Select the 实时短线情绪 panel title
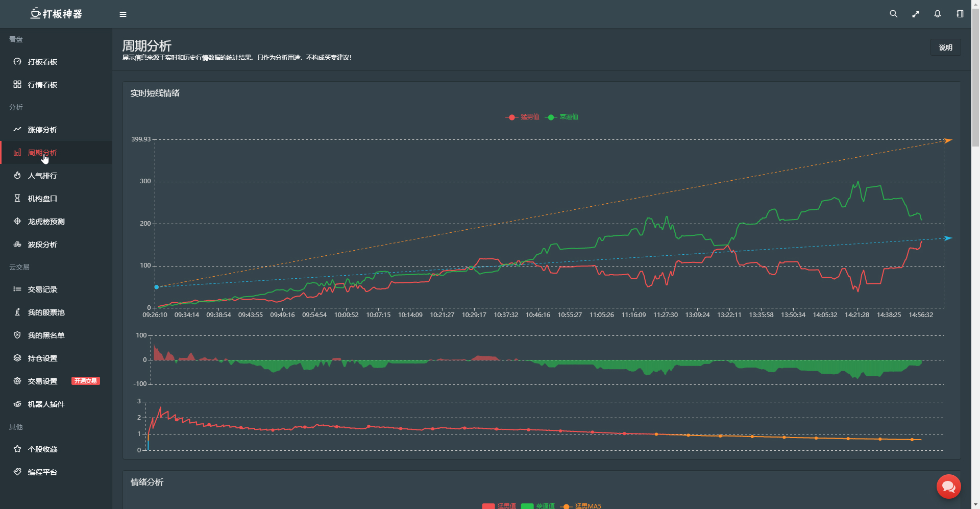The height and width of the screenshot is (509, 980). (155, 93)
